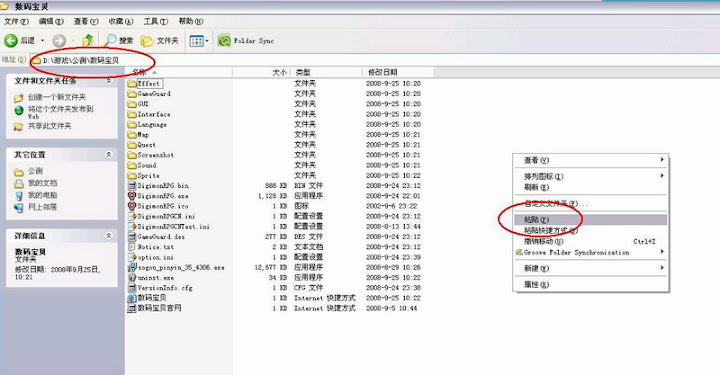Expand Groove Folder Synchronization submenu
This screenshot has height=375, width=720.
590,252
